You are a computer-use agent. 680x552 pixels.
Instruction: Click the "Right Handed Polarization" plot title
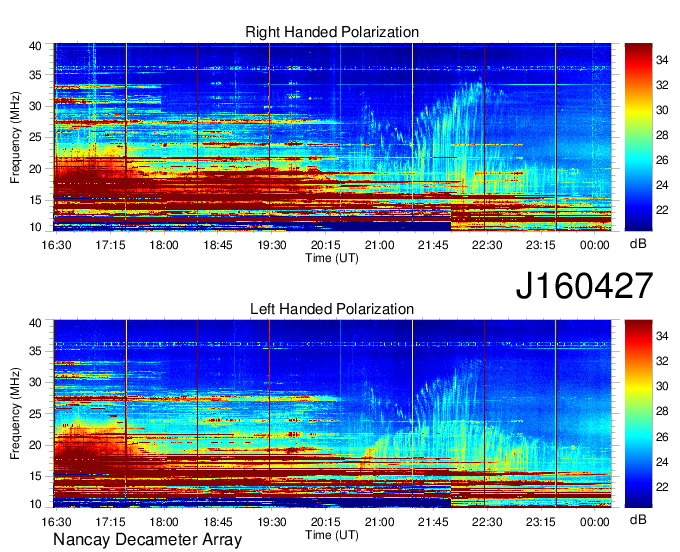332,32
